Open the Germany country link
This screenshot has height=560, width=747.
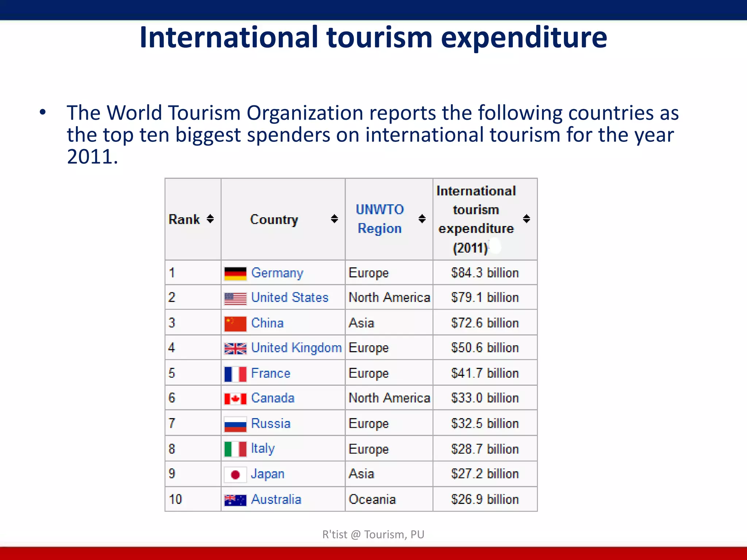coord(277,273)
